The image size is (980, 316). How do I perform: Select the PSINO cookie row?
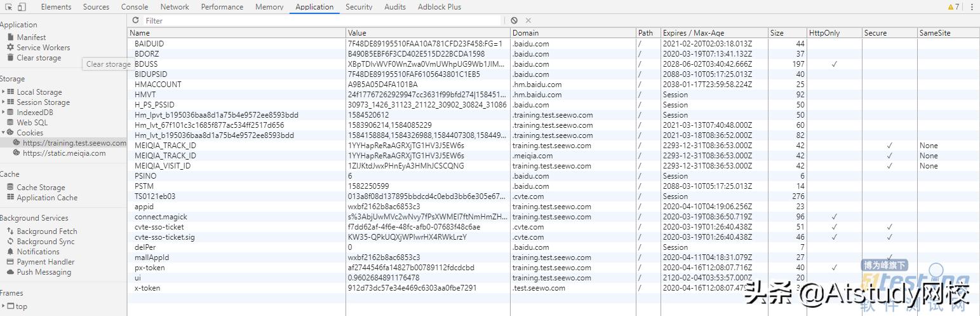(x=553, y=176)
